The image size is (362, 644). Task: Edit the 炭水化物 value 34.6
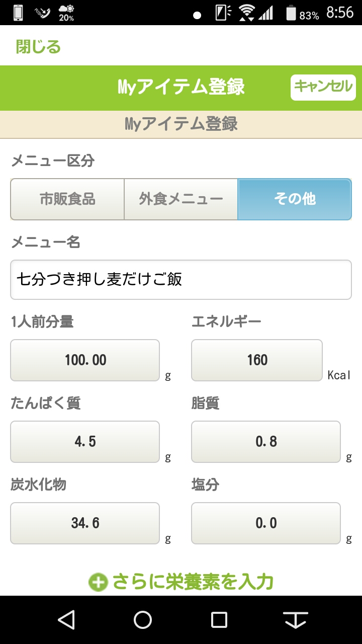point(85,523)
